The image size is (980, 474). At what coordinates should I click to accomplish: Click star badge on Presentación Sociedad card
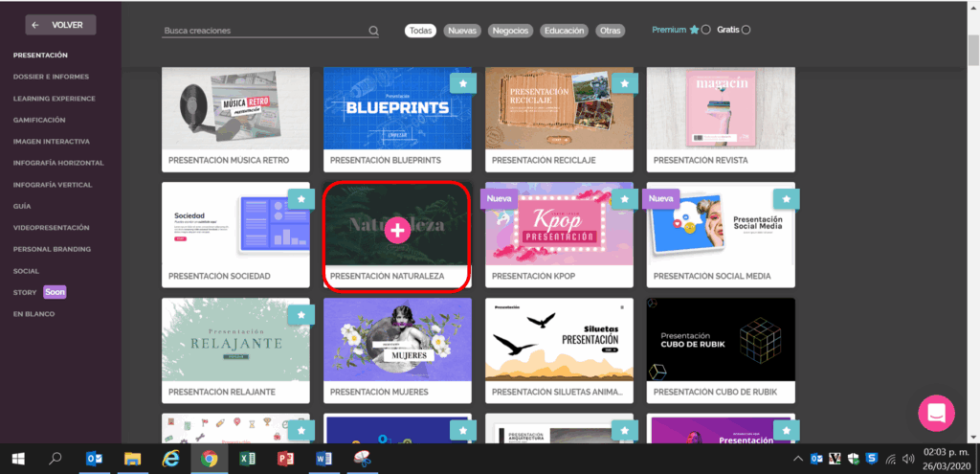point(301,198)
